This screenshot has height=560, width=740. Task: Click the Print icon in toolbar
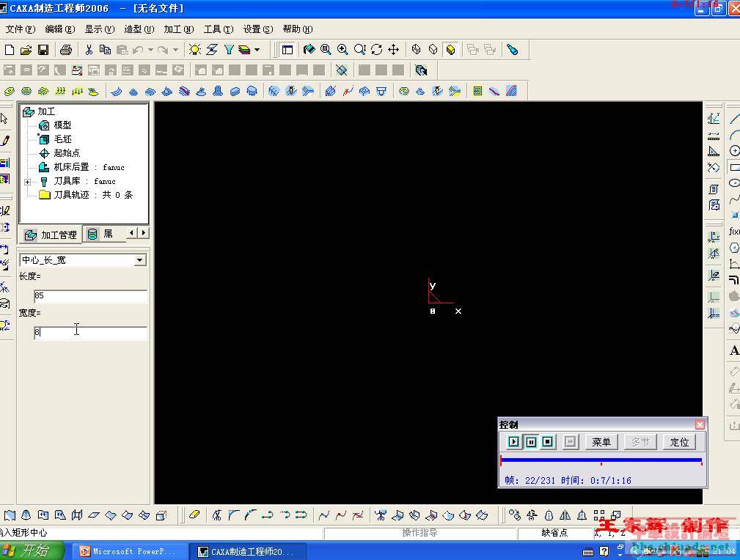pos(66,50)
